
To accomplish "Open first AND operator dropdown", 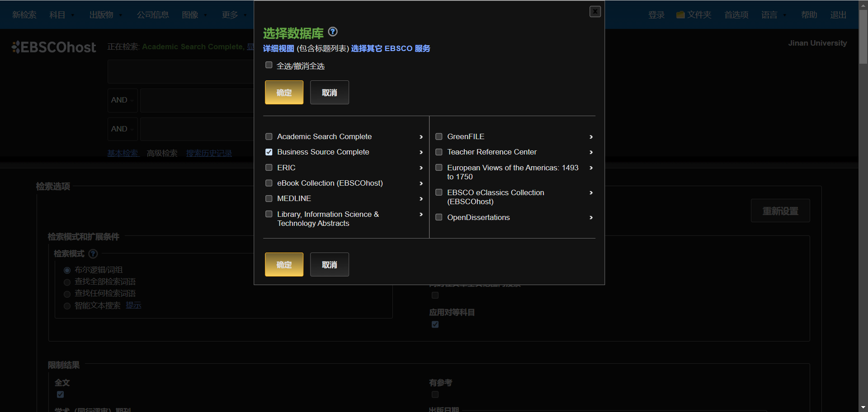I will pyautogui.click(x=123, y=100).
